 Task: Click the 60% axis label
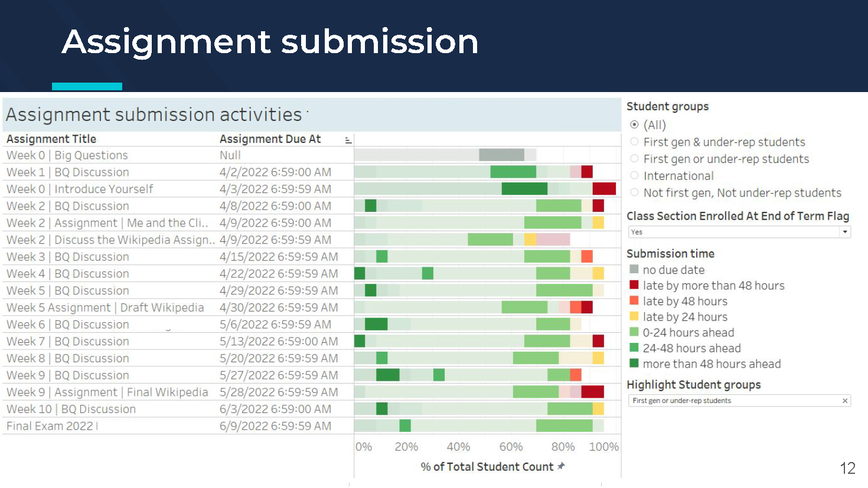point(511,447)
